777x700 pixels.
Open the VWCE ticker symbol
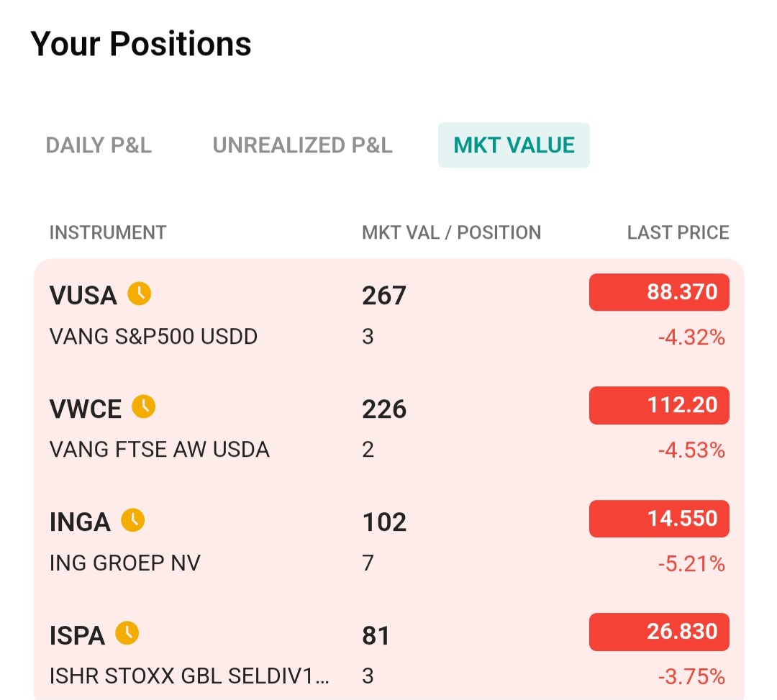[85, 409]
